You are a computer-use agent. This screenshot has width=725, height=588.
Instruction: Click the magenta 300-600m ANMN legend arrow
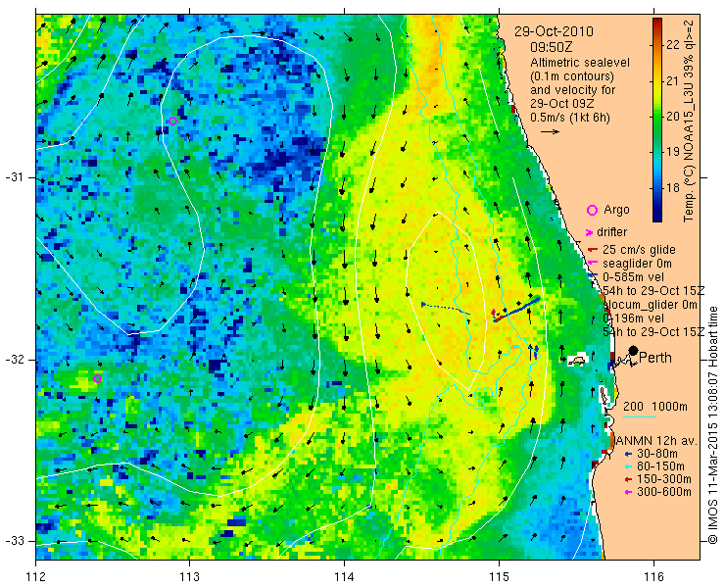pyautogui.click(x=628, y=492)
